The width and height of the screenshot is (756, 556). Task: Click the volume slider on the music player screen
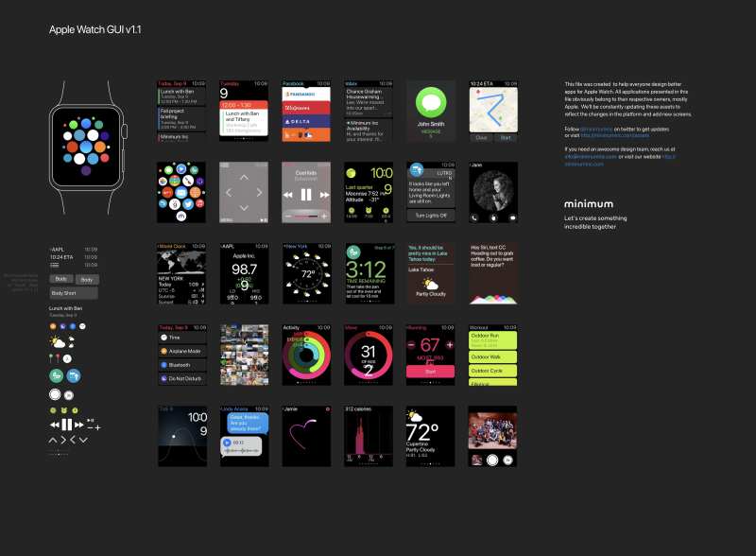pyautogui.click(x=306, y=217)
